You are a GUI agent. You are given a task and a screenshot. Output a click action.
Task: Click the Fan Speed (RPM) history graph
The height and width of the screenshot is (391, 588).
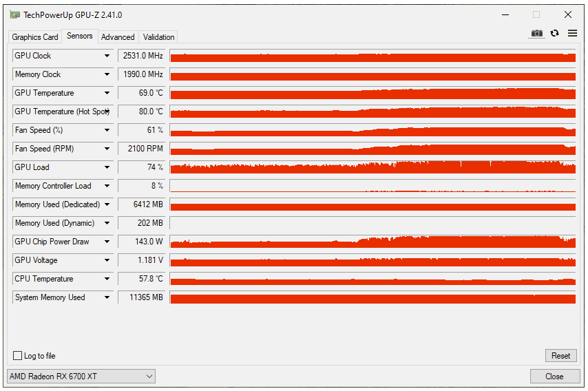coord(372,149)
